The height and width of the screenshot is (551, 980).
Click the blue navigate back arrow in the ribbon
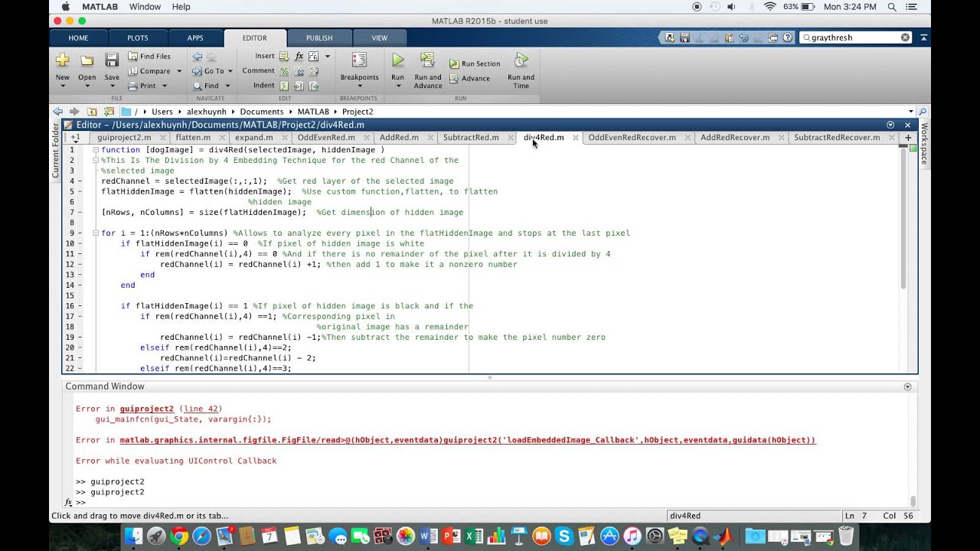pos(198,57)
